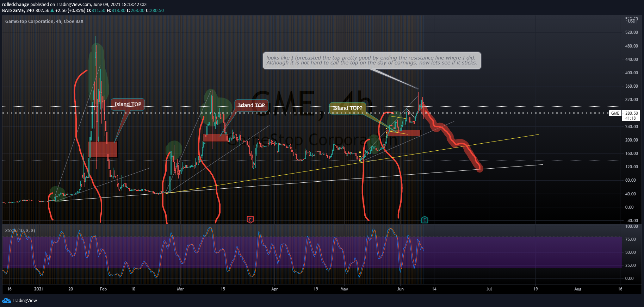The width and height of the screenshot is (644, 307).
Task: Select the yellow "Island TOP?" label
Action: pos(347,108)
